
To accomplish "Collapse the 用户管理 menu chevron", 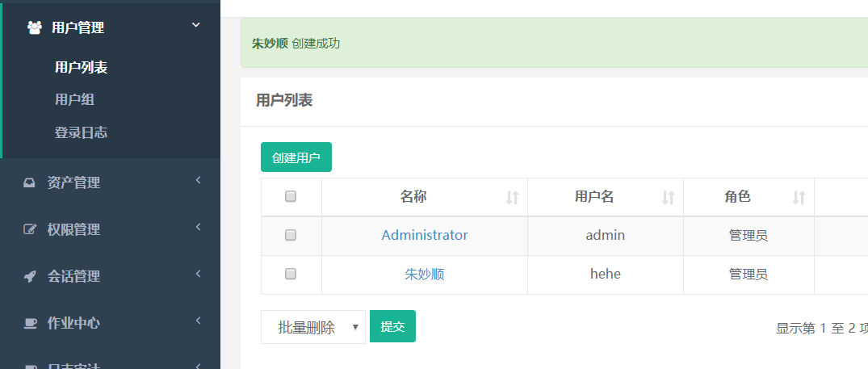I will 195,26.
